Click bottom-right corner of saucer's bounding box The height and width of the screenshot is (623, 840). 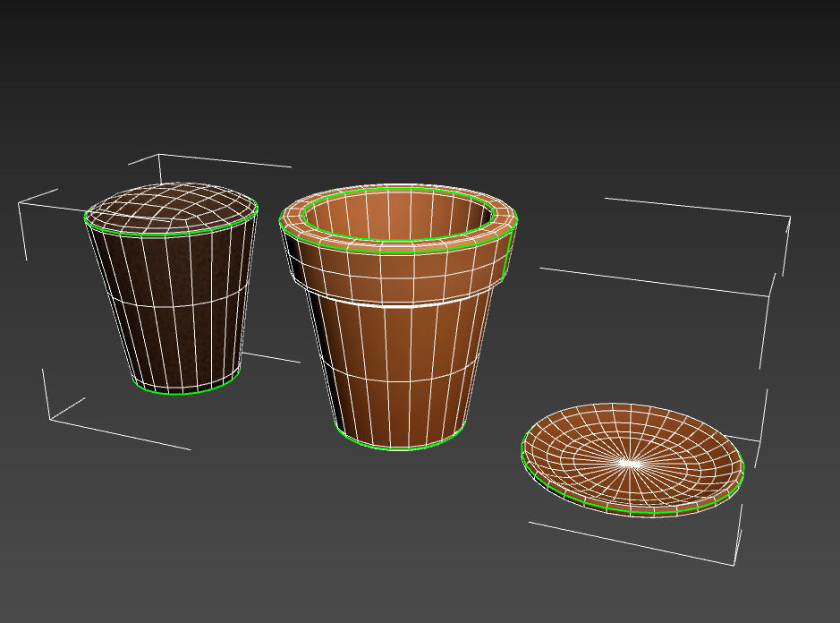click(x=734, y=564)
